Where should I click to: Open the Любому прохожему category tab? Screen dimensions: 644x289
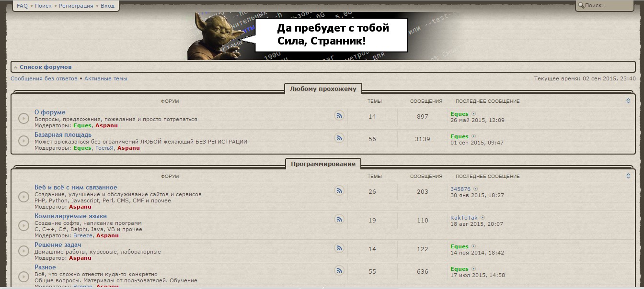323,89
